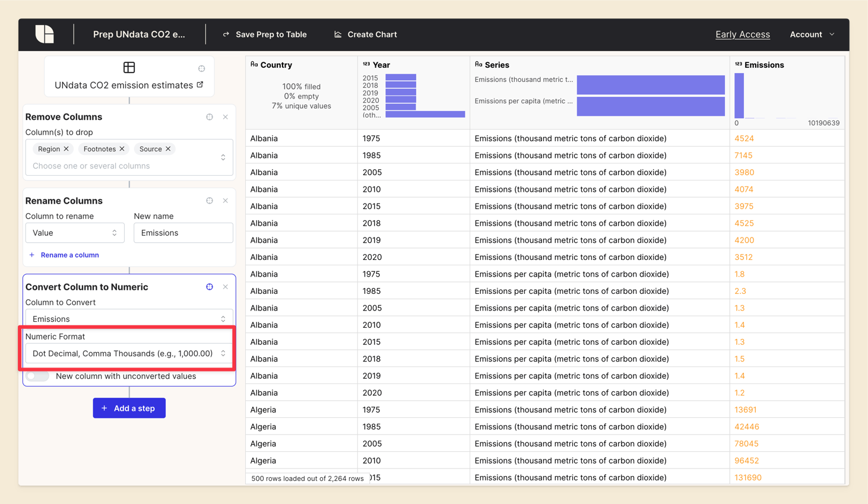Click the Emissions value 7145
Image resolution: width=868 pixels, height=504 pixels.
[743, 156]
